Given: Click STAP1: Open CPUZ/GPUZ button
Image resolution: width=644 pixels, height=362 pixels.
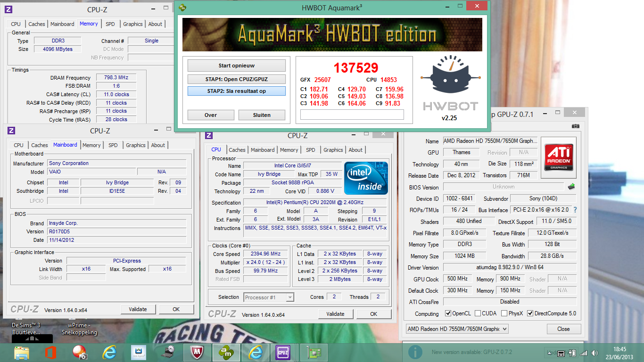Looking at the screenshot, I should coord(237,79).
